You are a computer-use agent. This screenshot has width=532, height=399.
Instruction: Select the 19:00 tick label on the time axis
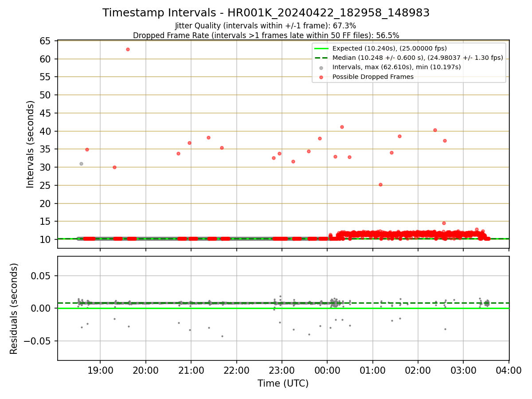100,371
